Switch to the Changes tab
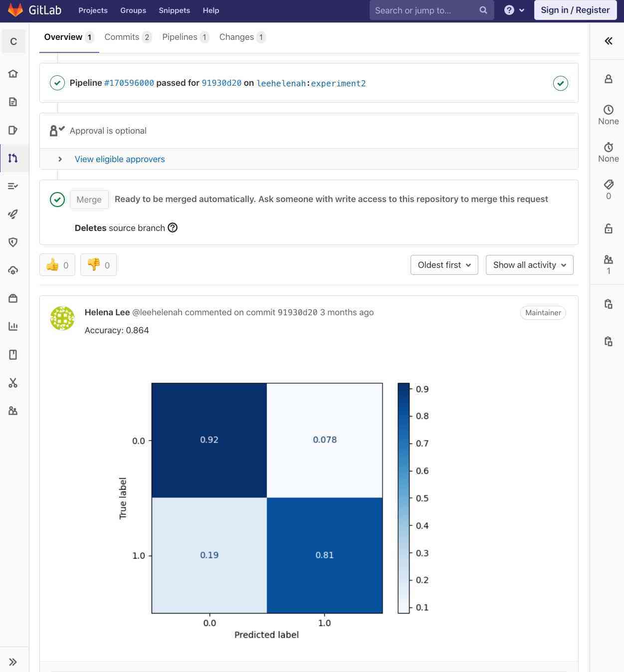Screen dimensions: 624x672 pos(242,37)
